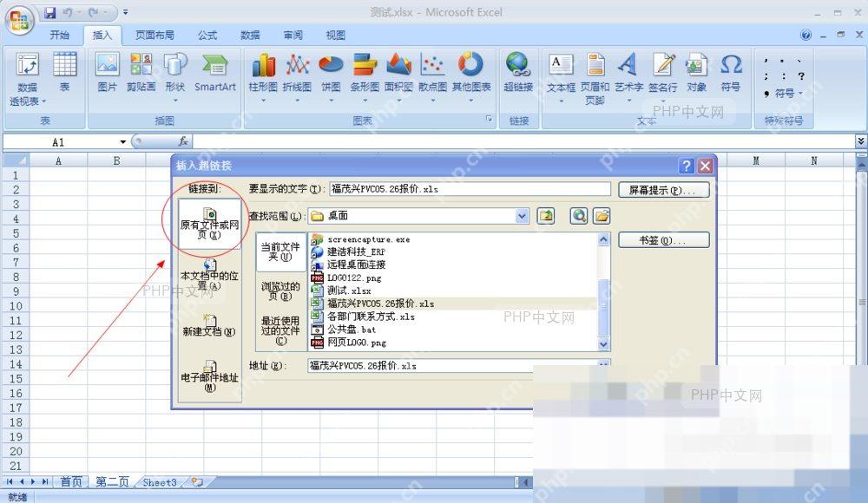Click the browse the Web icon in dialog

point(579,216)
